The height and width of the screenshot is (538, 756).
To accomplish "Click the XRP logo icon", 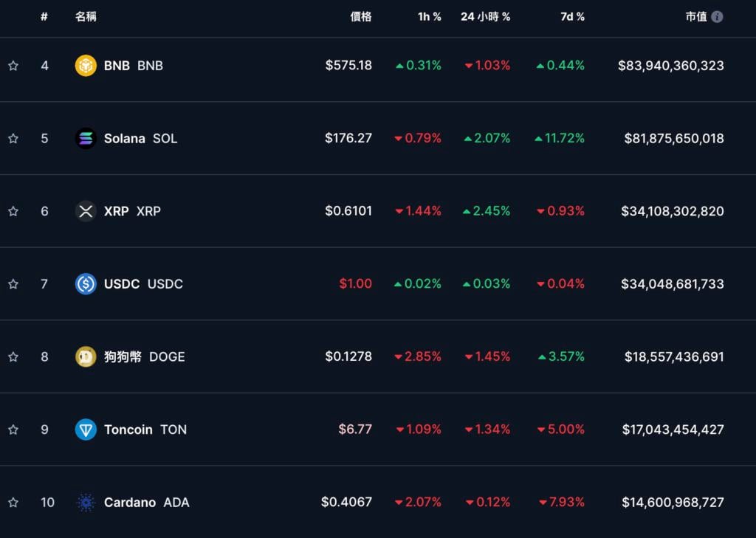I will [86, 211].
